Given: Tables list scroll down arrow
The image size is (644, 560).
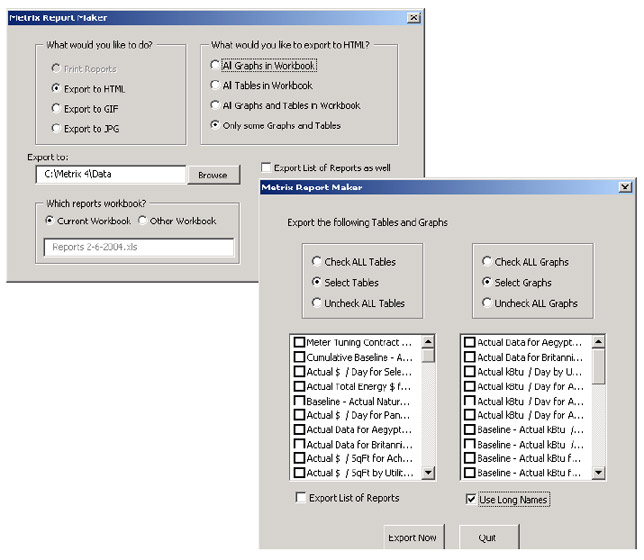Looking at the screenshot, I should coord(428,473).
